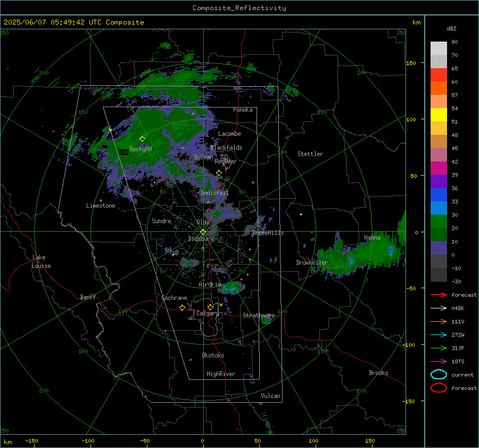Screen dimensions: 479x448
Task: Click the cyan 27ZW arrow icon
Action: click(439, 335)
